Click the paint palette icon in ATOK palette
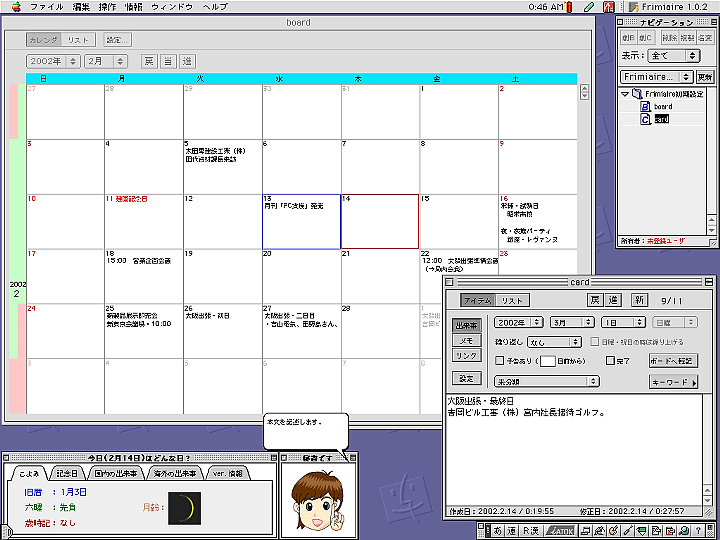Screen dimensions: 720x540 click(613, 531)
